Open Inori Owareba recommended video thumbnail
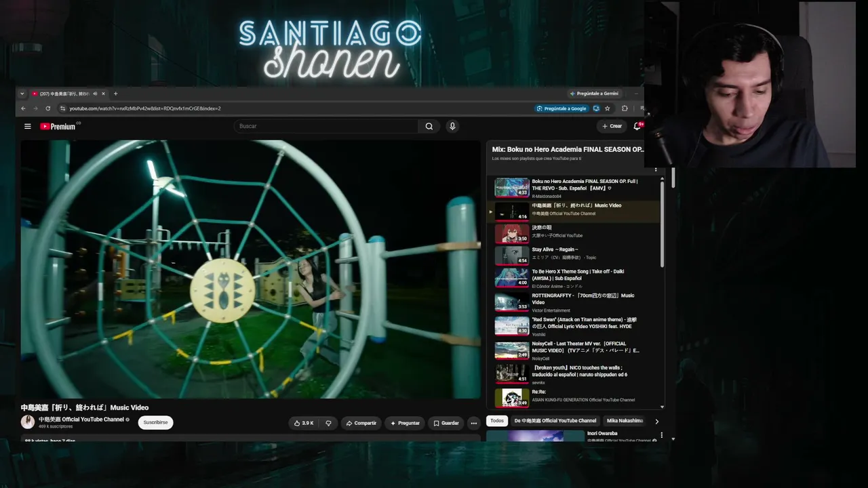Viewport: 868px width, 488px height. (535, 436)
